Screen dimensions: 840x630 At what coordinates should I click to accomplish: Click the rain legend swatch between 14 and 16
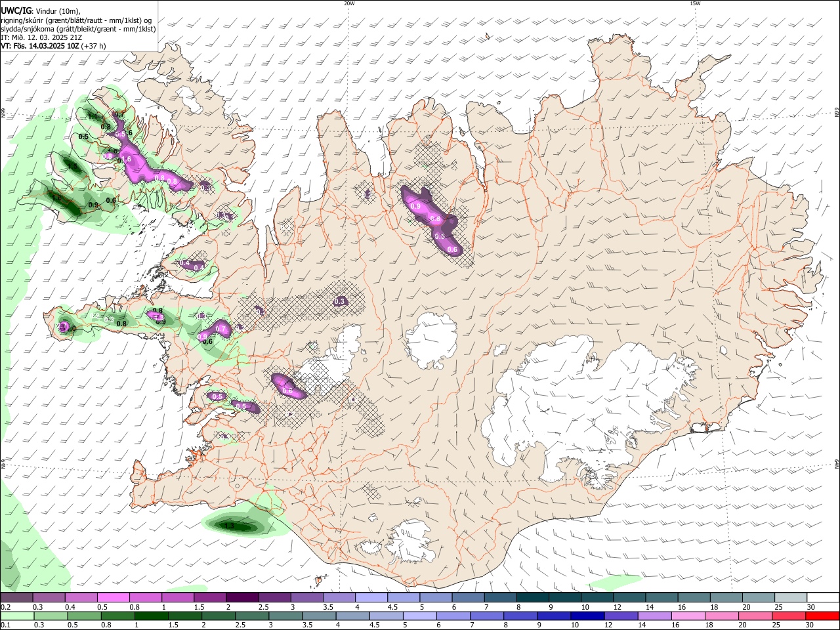click(x=655, y=616)
